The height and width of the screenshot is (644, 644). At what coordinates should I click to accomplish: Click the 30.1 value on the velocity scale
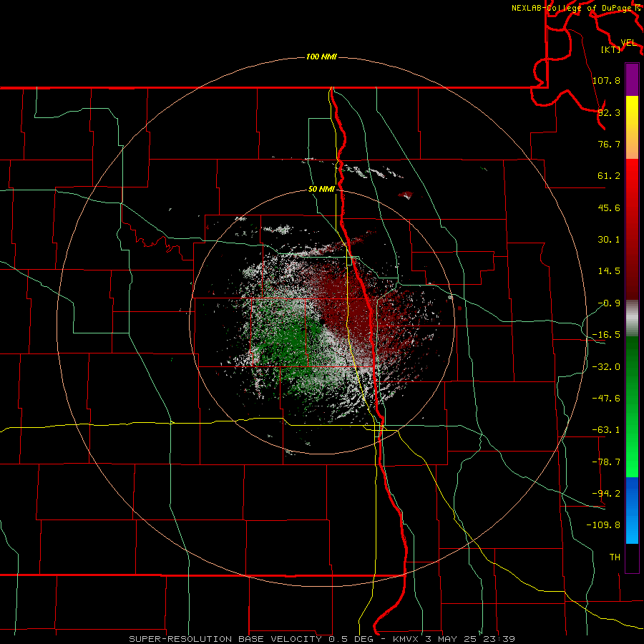coord(609,240)
